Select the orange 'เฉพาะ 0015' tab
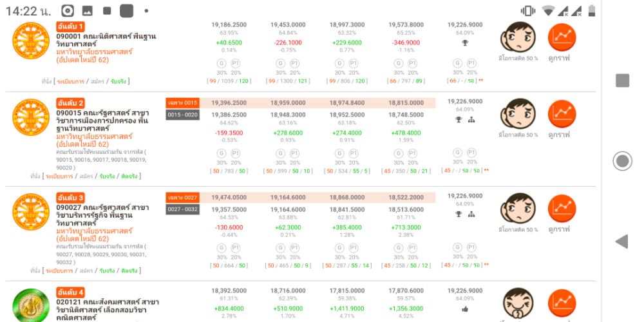The height and width of the screenshot is (322, 644). click(182, 103)
